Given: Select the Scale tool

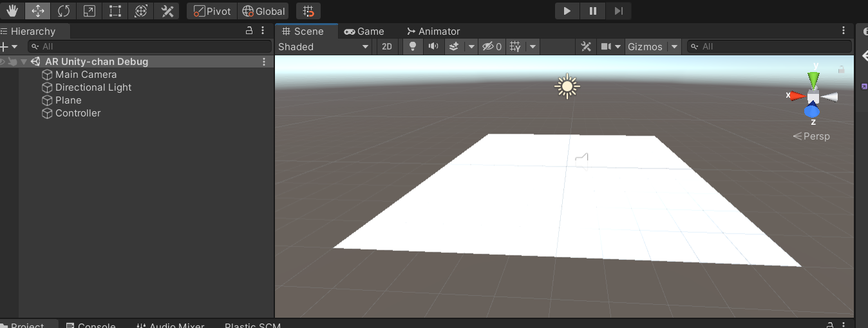Looking at the screenshot, I should click(90, 11).
